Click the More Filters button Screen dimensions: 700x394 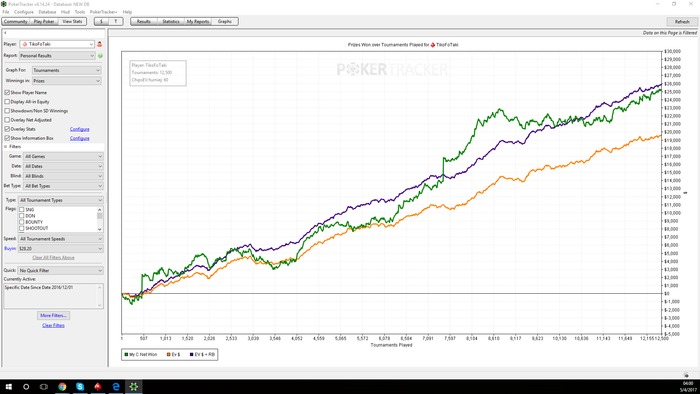tap(53, 315)
